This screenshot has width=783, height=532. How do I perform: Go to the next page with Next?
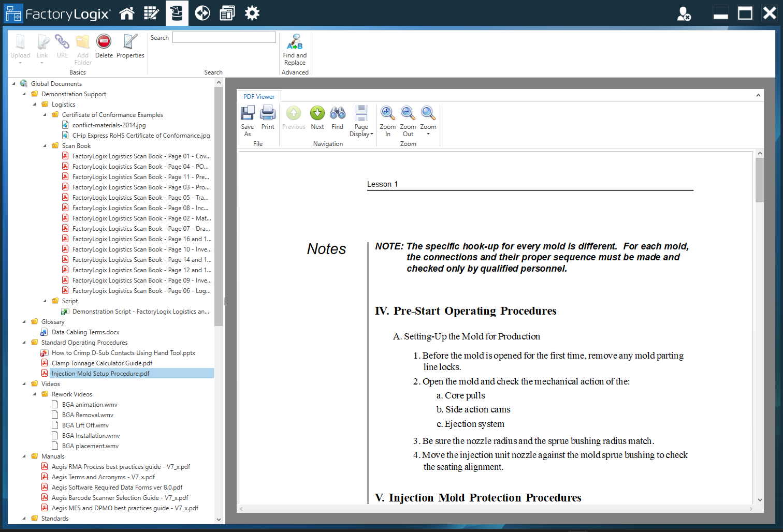tap(317, 118)
